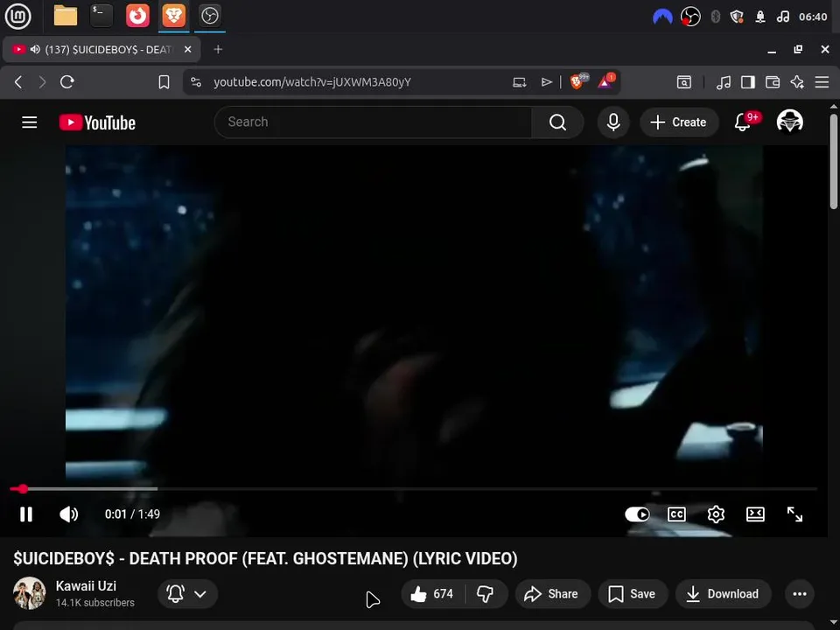
Task: Open the Linux Mint start menu
Action: 17,16
